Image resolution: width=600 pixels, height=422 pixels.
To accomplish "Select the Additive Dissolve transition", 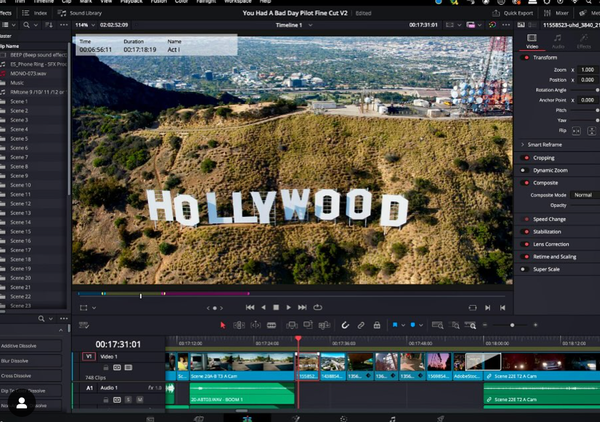I will click(31, 345).
